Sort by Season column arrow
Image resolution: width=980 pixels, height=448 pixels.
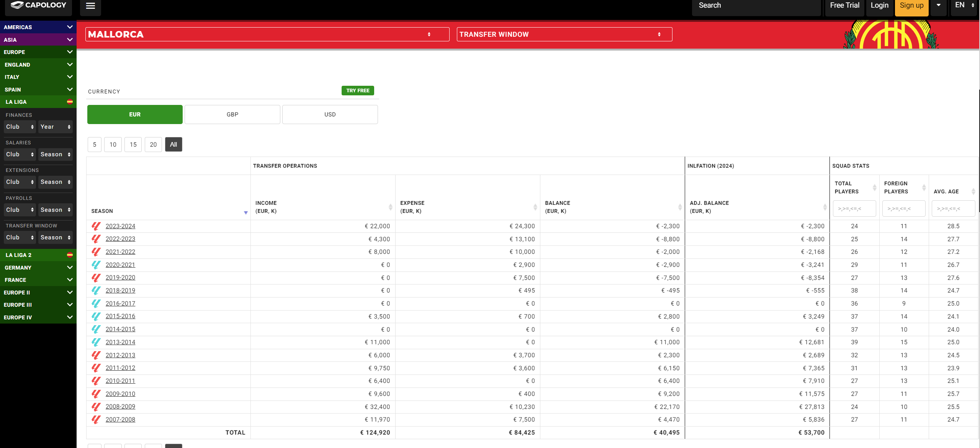(246, 213)
